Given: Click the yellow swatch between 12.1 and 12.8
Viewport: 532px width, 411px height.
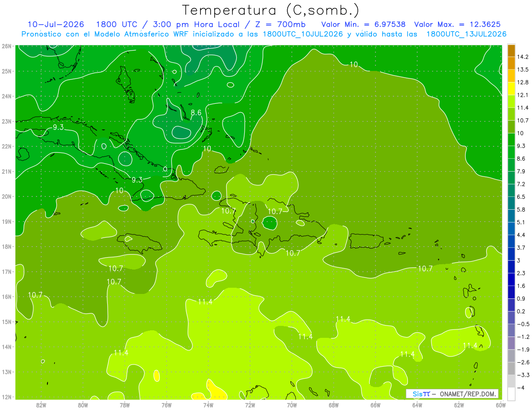Looking at the screenshot, I should [511, 89].
